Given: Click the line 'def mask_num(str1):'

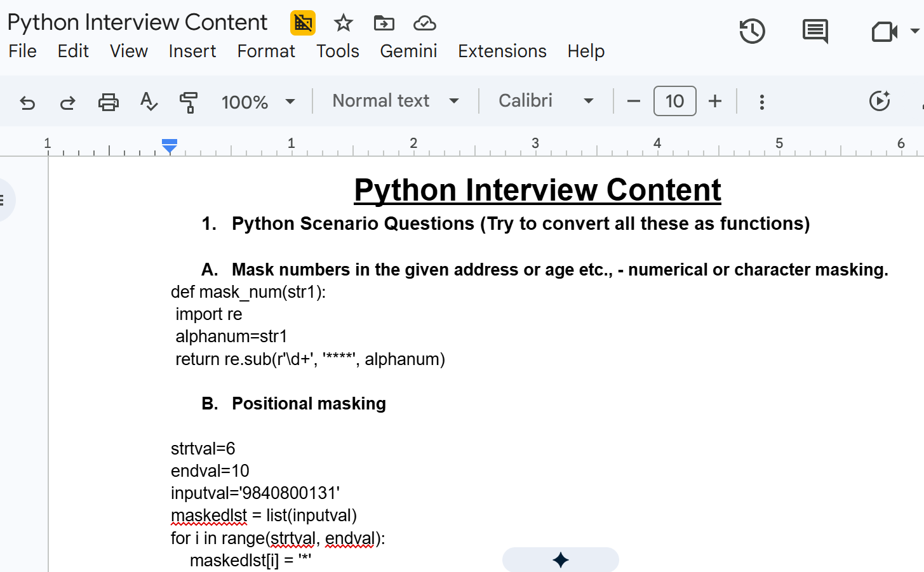Looking at the screenshot, I should click(x=248, y=292).
